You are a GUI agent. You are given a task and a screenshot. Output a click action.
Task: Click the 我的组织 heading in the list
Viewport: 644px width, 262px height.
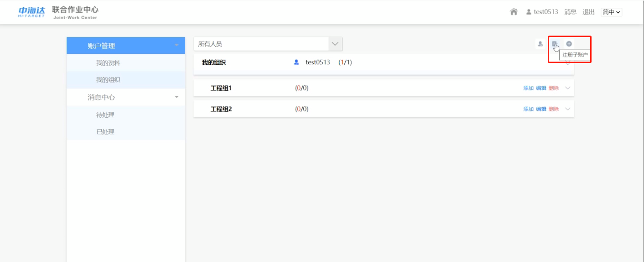214,63
